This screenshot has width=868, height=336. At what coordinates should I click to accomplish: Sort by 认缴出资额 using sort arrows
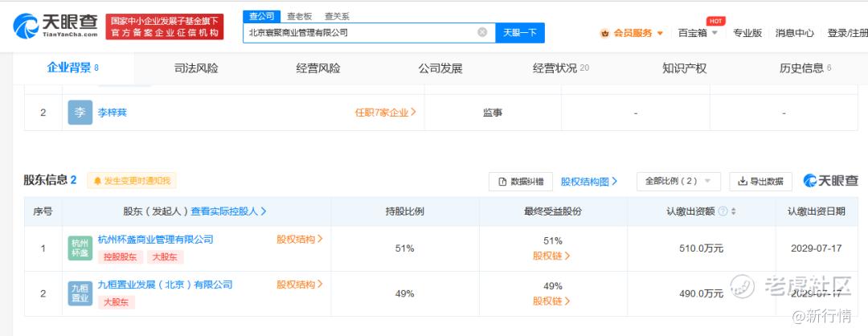[x=734, y=211]
